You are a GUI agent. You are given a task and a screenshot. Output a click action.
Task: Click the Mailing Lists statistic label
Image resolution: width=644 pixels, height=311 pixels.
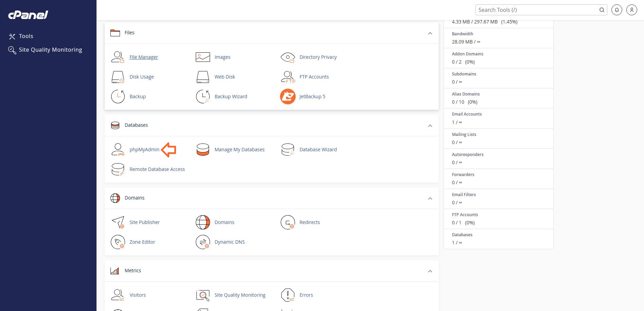(464, 134)
